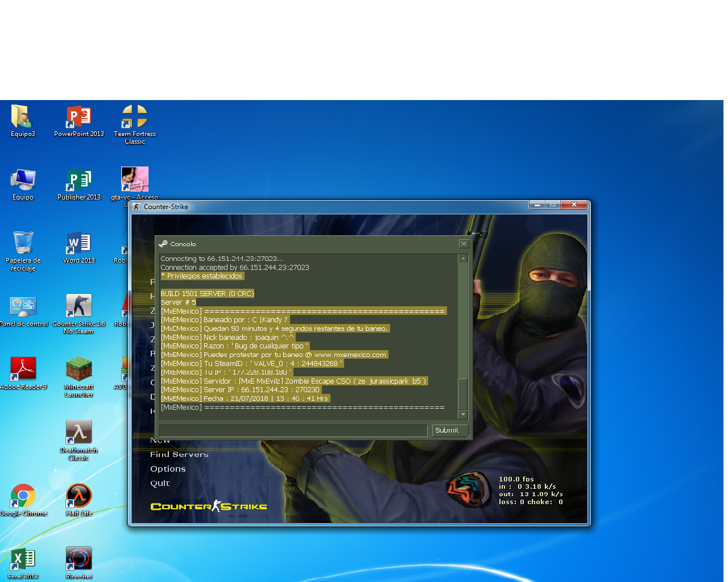Launch Excel 2013 shortcut
This screenshot has height=582, width=728.
[x=23, y=564]
